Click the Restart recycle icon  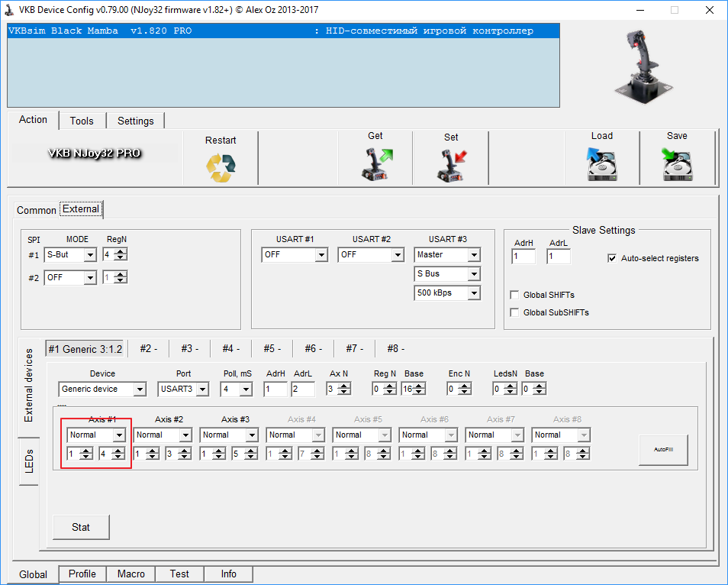point(221,168)
